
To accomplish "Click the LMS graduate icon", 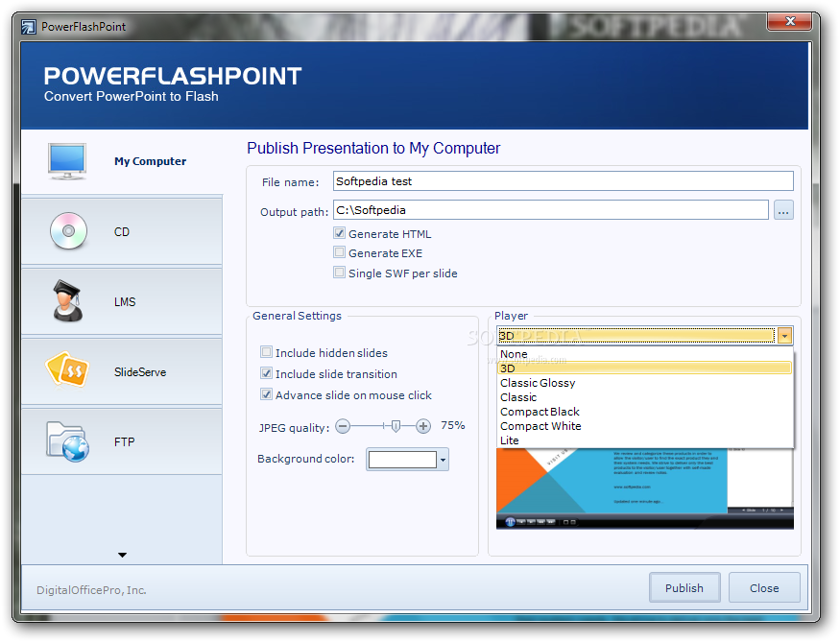I will point(67,301).
